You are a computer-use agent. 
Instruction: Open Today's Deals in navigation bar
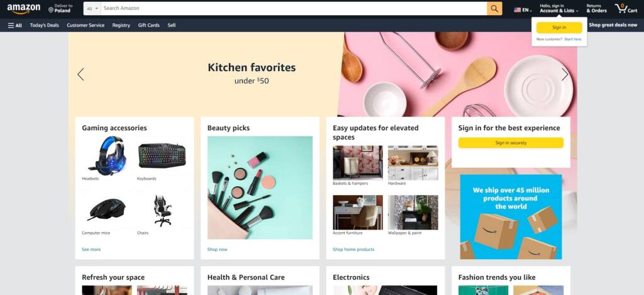coord(45,25)
